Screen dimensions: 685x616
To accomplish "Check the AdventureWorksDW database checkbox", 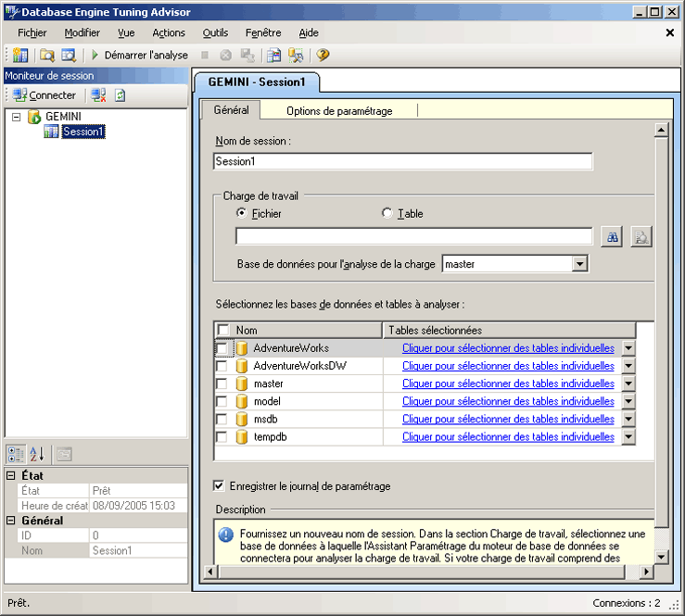I will point(222,366).
